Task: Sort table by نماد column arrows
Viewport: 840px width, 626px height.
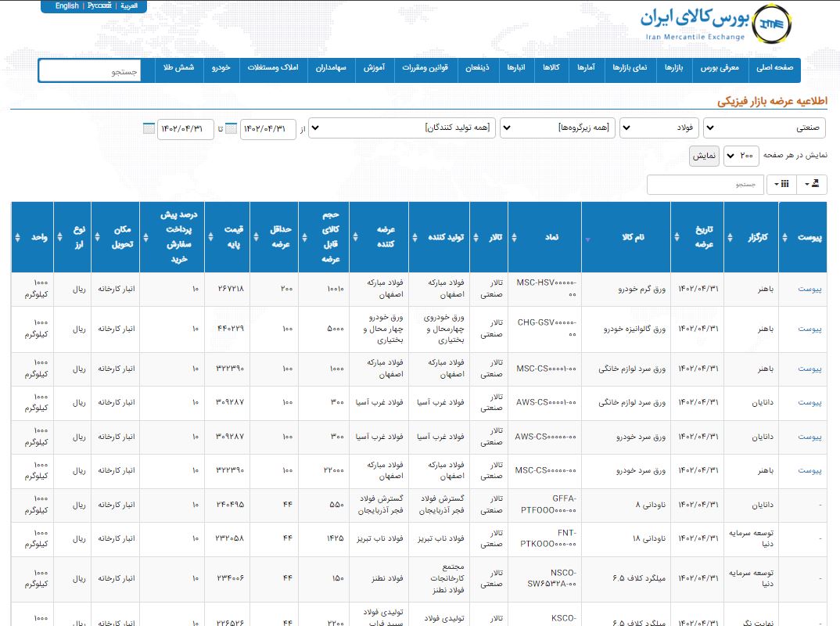Action: click(515, 237)
